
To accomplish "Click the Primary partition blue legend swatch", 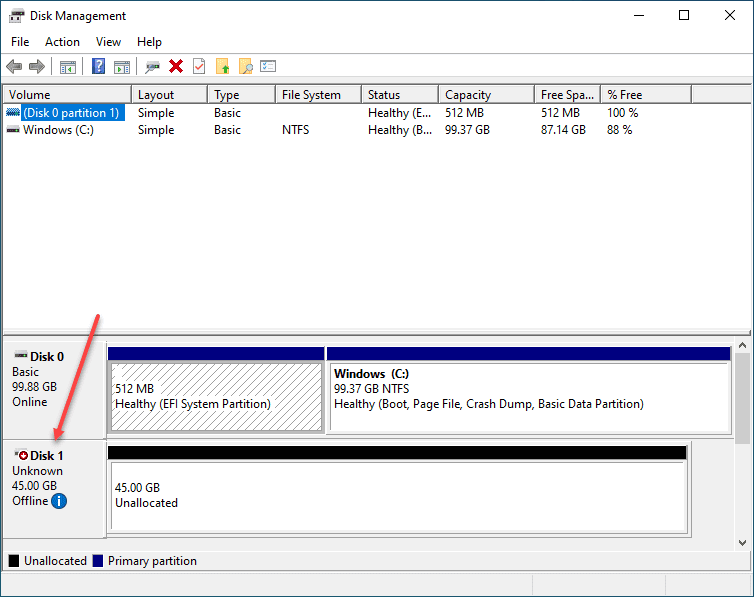I will pos(98,561).
